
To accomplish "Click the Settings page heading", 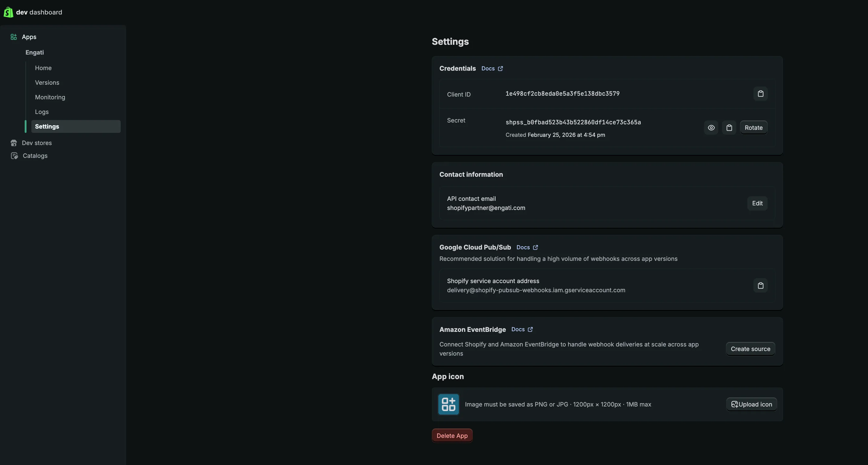I will [450, 41].
